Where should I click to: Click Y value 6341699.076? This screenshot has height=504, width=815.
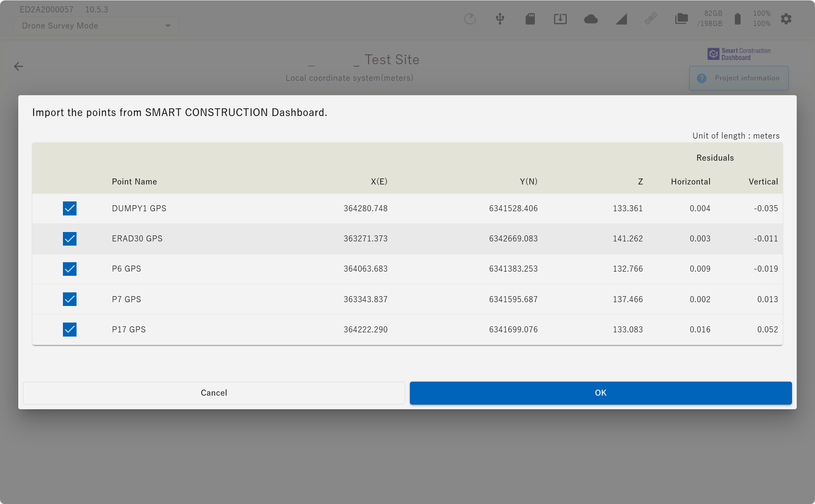pos(514,329)
